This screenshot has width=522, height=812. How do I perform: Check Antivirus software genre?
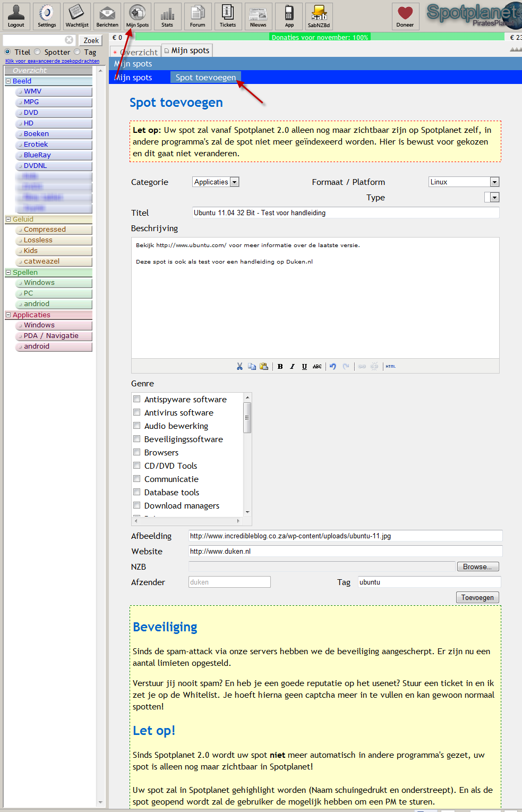[137, 412]
